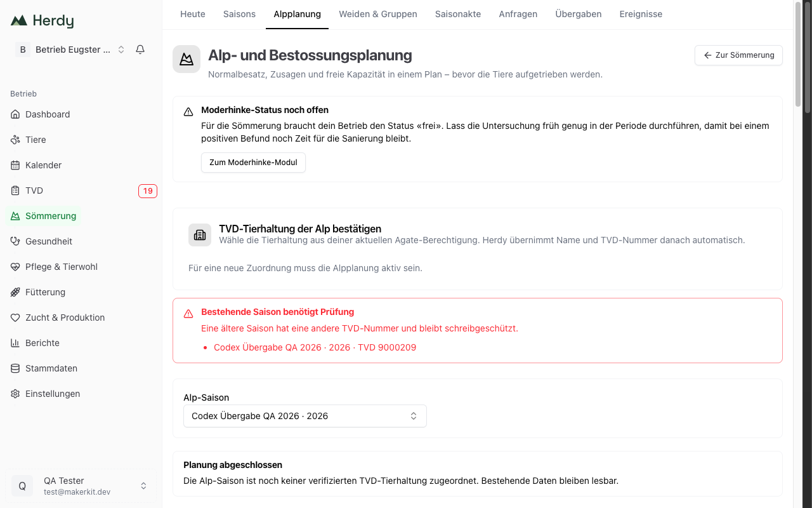Open Gesundheit stethoscope icon

pyautogui.click(x=15, y=241)
